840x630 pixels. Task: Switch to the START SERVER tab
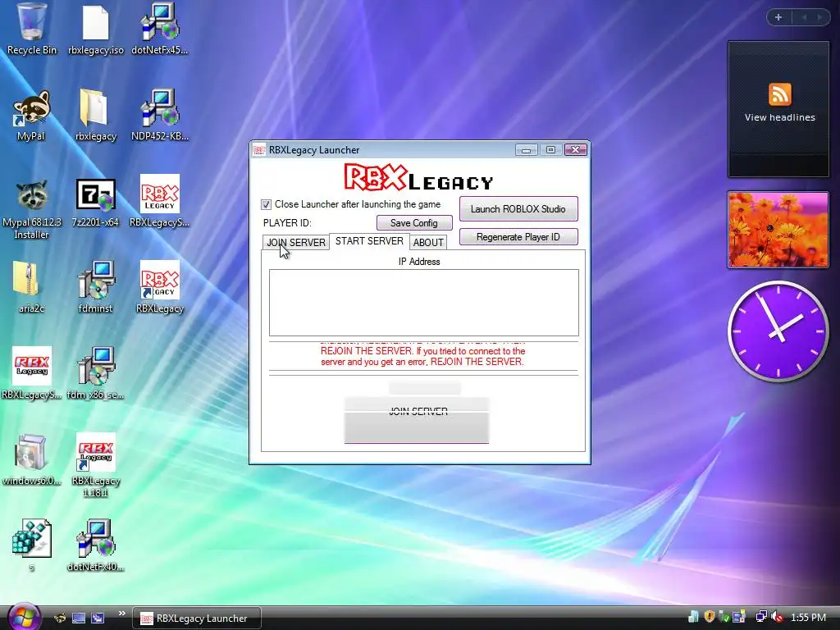(369, 241)
